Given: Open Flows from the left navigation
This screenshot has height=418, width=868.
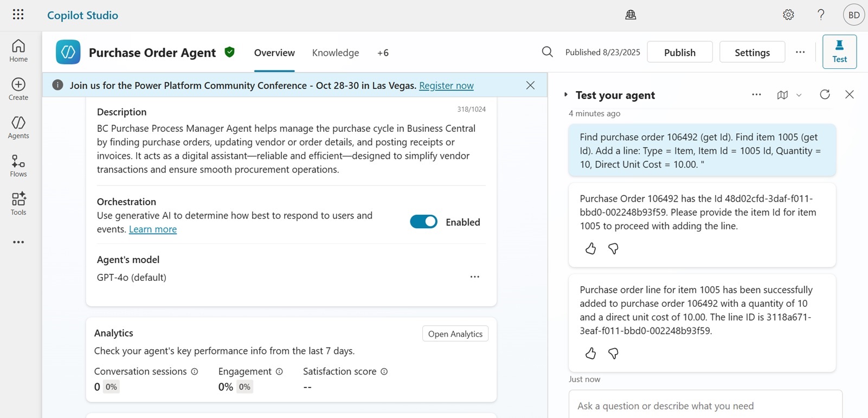Looking at the screenshot, I should click(18, 165).
